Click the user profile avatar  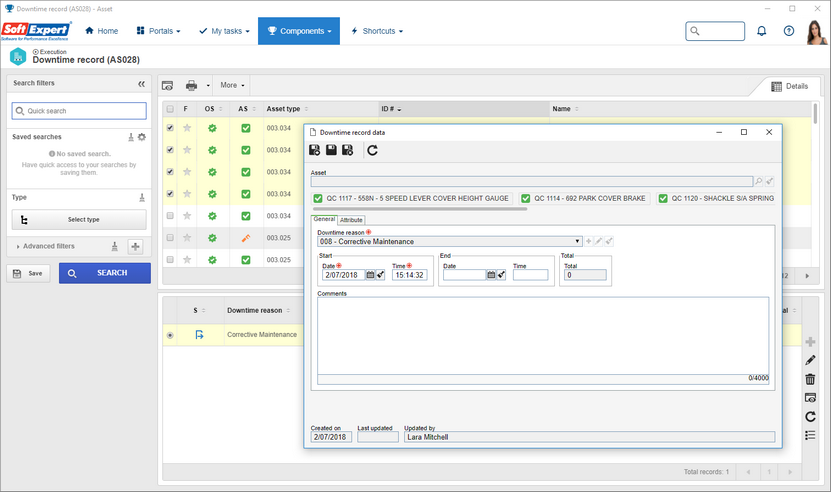(816, 32)
